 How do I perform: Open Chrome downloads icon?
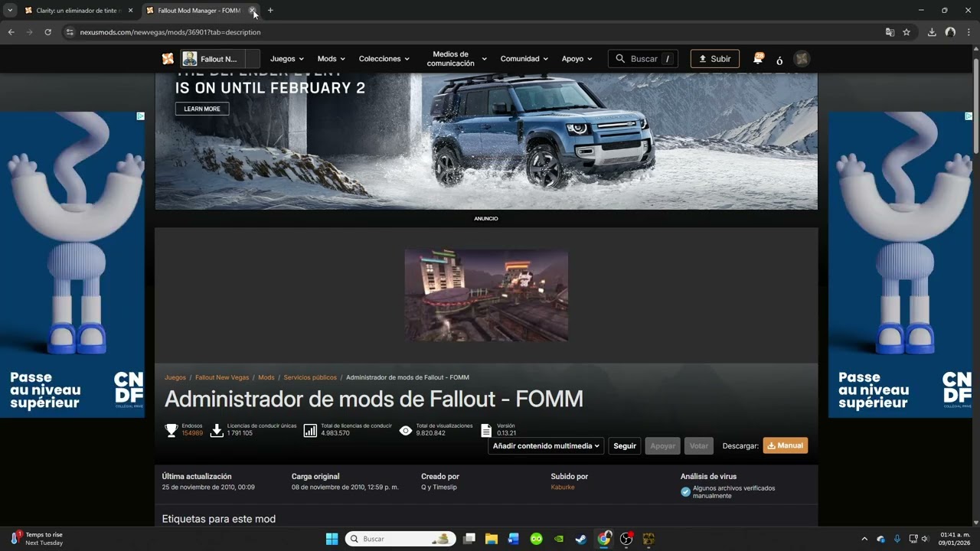coord(932,32)
